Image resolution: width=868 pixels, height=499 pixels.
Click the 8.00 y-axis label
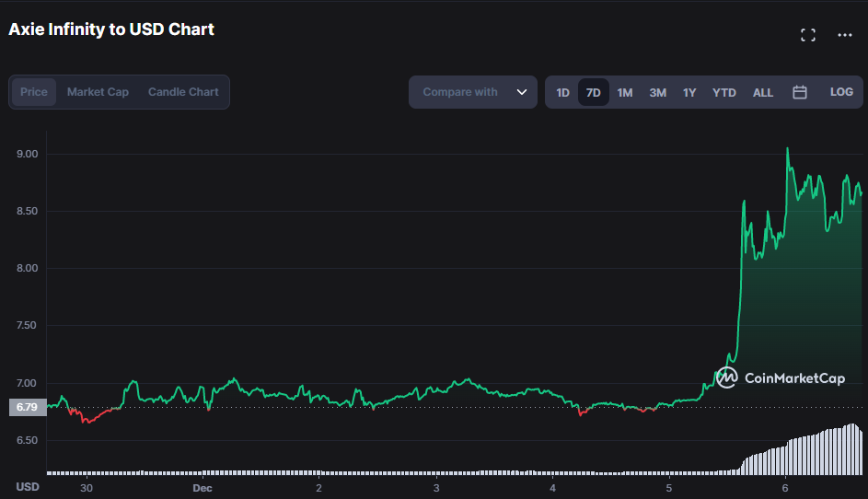(27, 268)
